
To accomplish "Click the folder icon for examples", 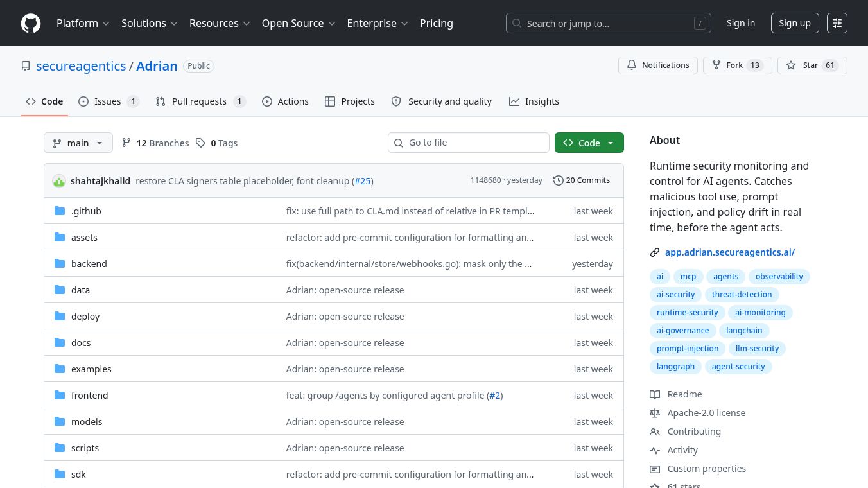I will coord(60,369).
